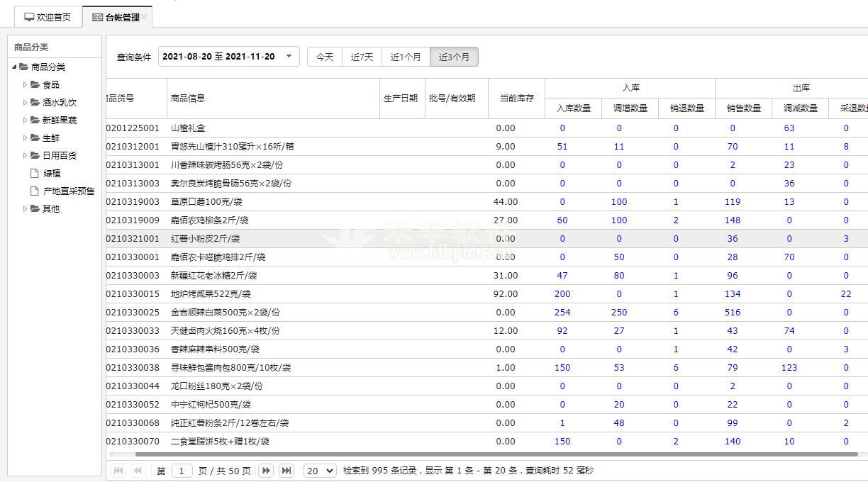Click the 近3个月 button

454,57
